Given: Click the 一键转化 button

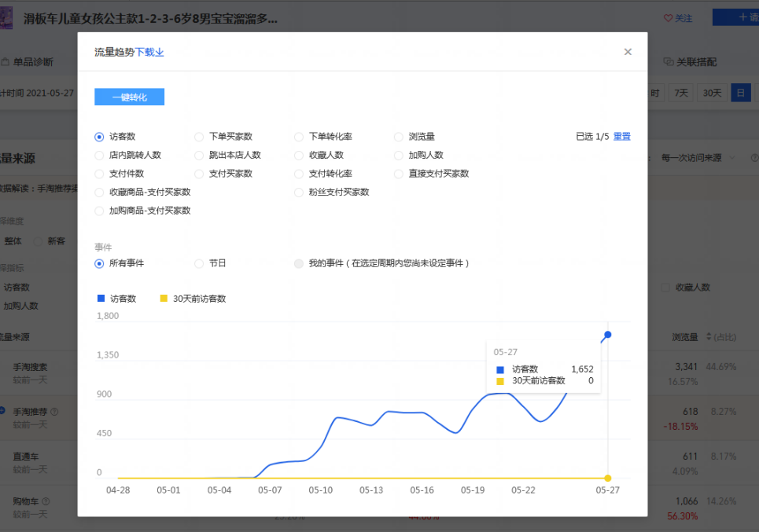Looking at the screenshot, I should point(129,97).
